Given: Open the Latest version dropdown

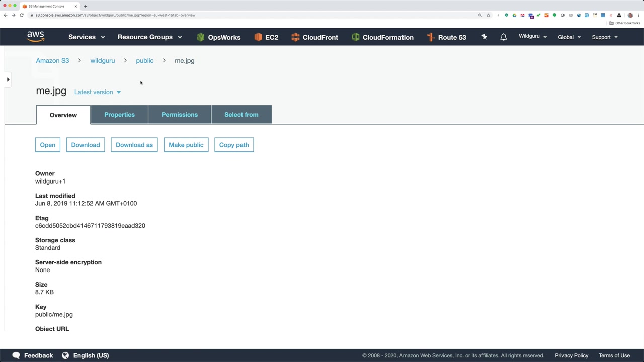Looking at the screenshot, I should pyautogui.click(x=98, y=92).
